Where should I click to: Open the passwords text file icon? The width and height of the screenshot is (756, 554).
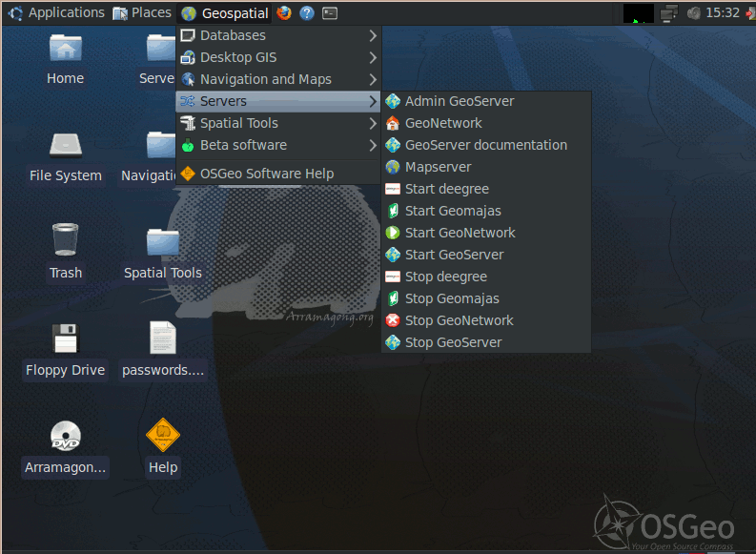click(163, 338)
